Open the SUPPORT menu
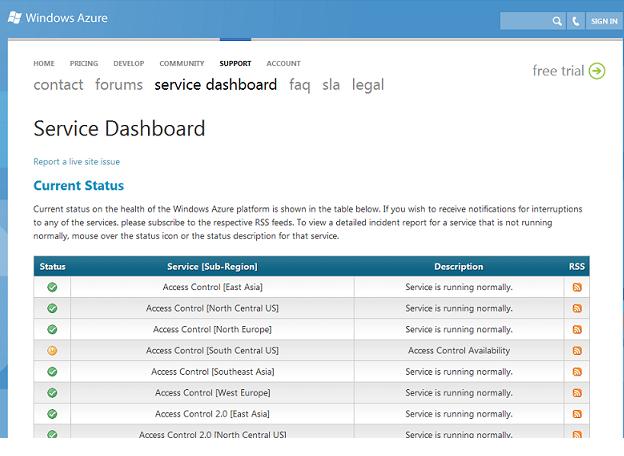Screen dimensions: 624x456 (x=235, y=63)
